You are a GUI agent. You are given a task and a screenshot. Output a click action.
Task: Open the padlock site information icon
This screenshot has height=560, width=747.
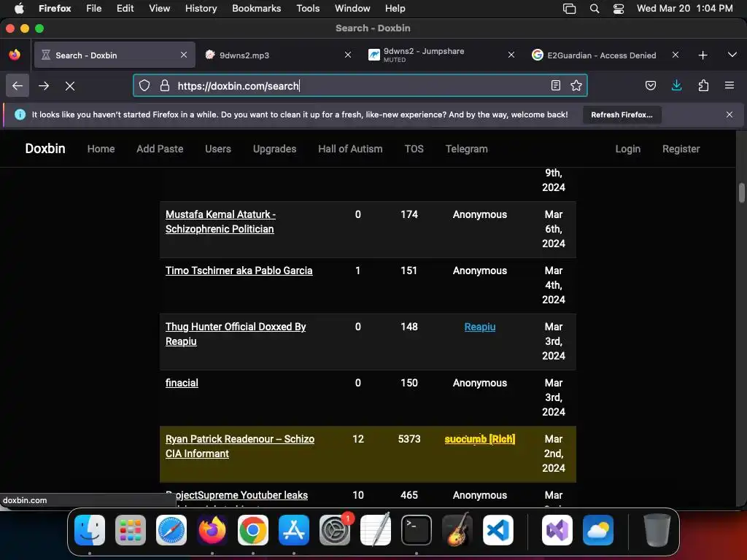click(165, 86)
